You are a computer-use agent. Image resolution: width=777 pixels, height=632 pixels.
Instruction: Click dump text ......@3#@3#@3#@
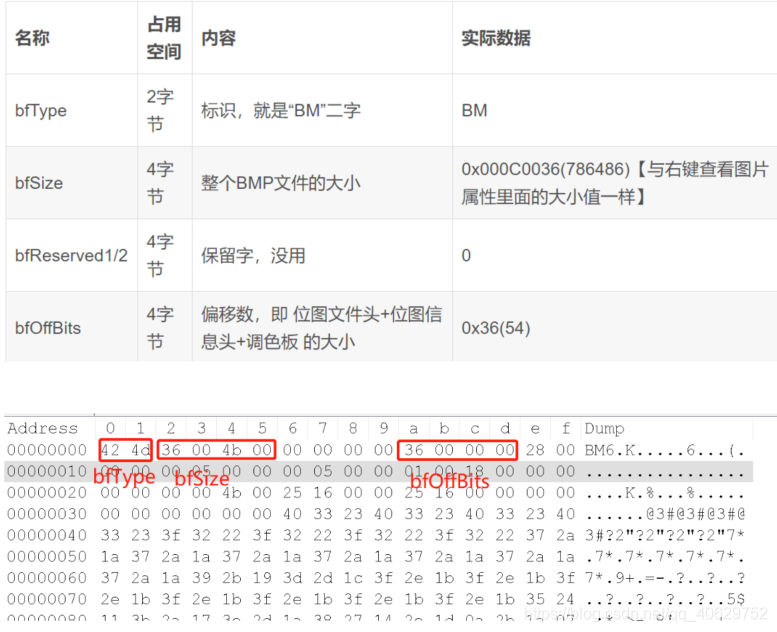[665, 515]
